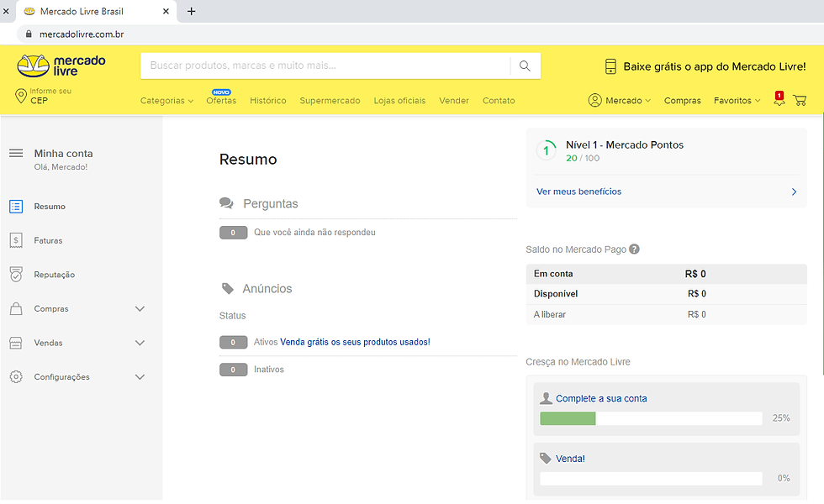Click Venda grátis os seus produtos usados link

point(355,342)
